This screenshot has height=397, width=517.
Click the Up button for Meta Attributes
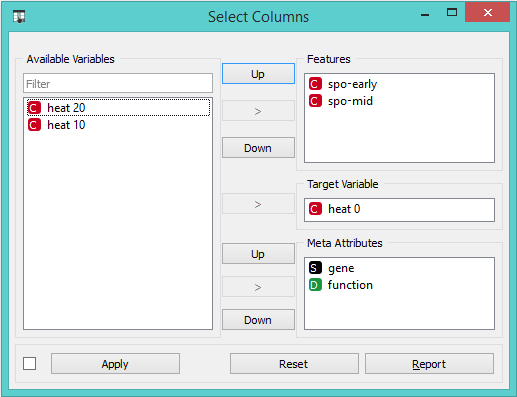click(258, 254)
